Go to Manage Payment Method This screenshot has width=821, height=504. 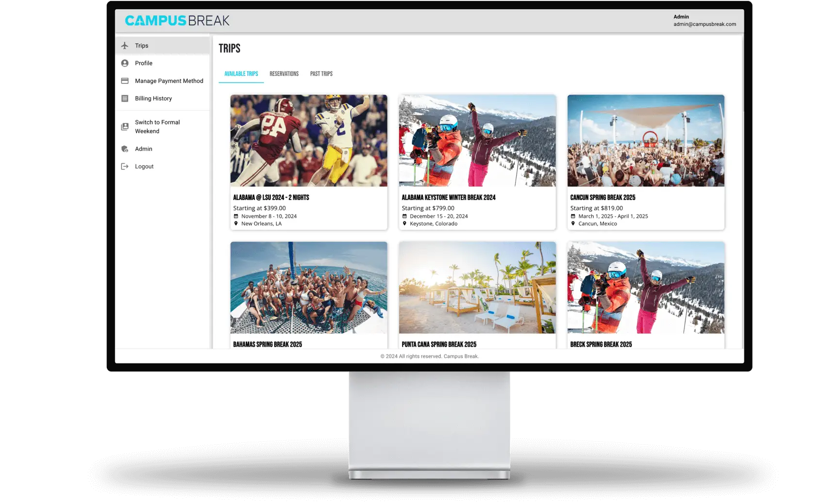click(x=163, y=81)
